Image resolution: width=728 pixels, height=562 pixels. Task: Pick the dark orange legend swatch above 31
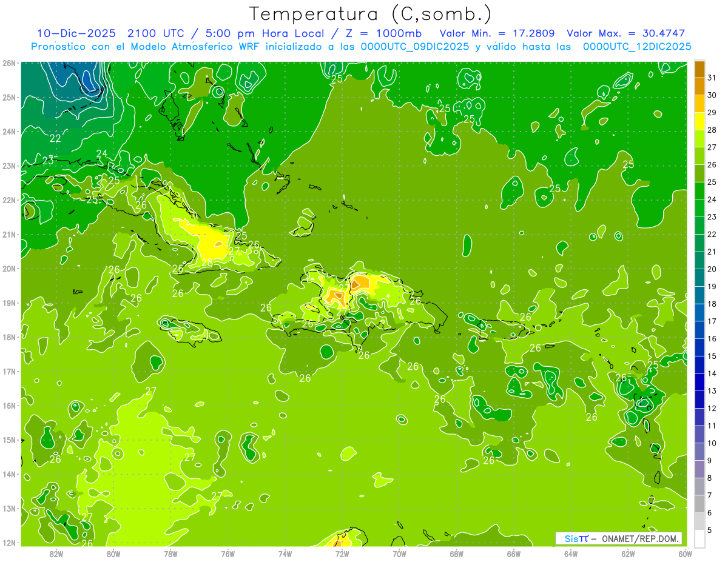point(699,69)
